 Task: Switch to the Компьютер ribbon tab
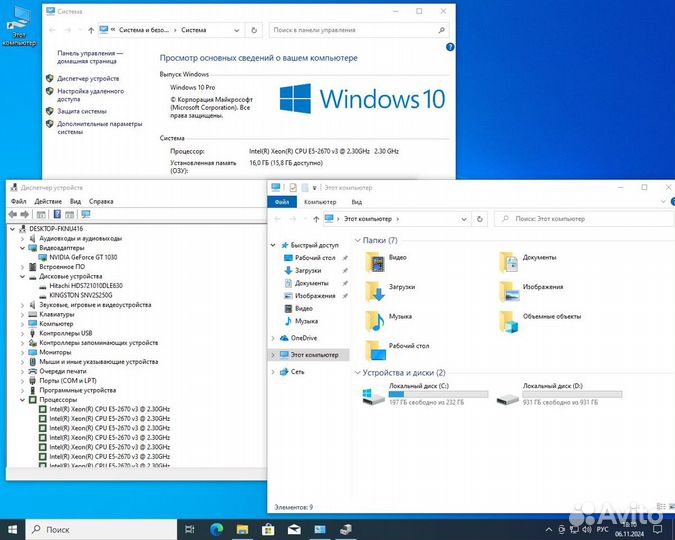[x=320, y=201]
